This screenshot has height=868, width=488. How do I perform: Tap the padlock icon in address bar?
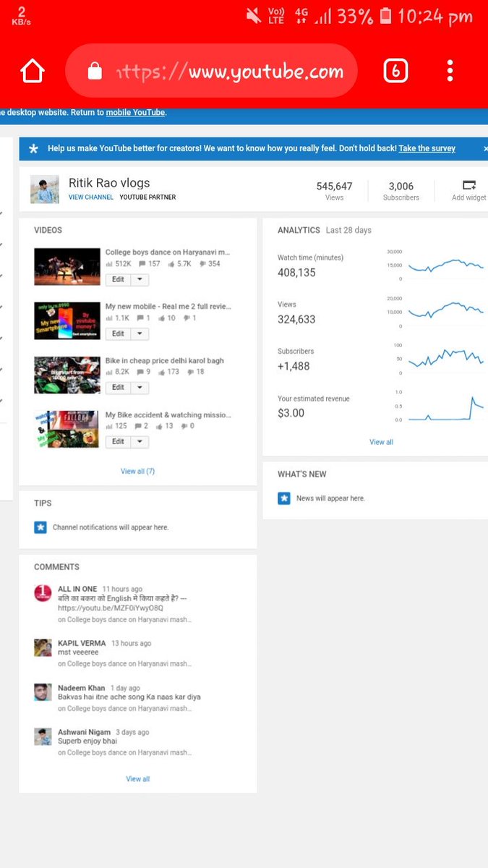[x=95, y=71]
